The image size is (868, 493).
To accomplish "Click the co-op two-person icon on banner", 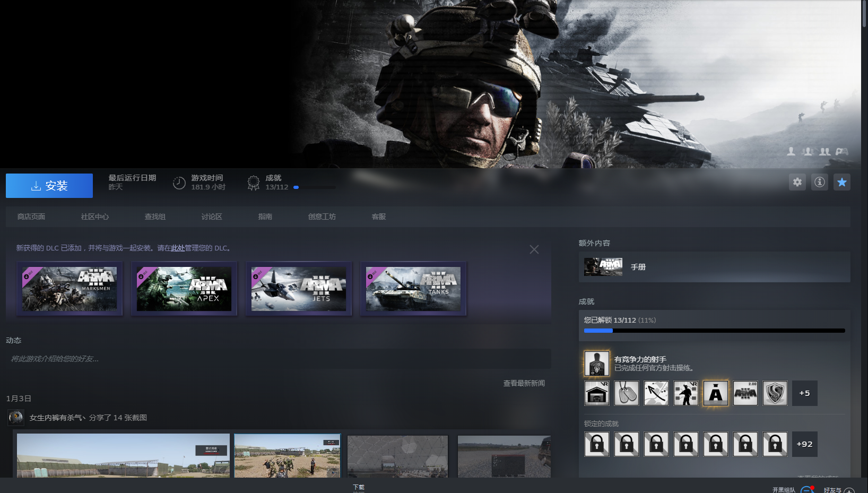I will (x=825, y=151).
